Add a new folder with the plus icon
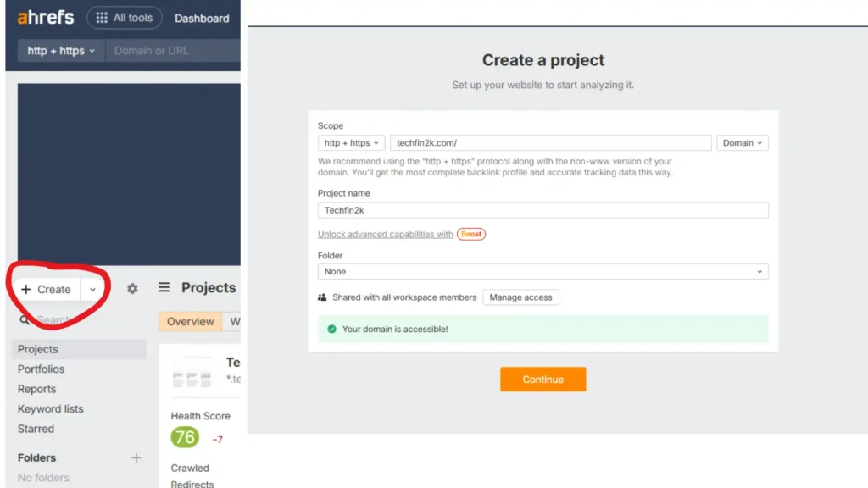Screen dimensions: 868x488 (136, 457)
